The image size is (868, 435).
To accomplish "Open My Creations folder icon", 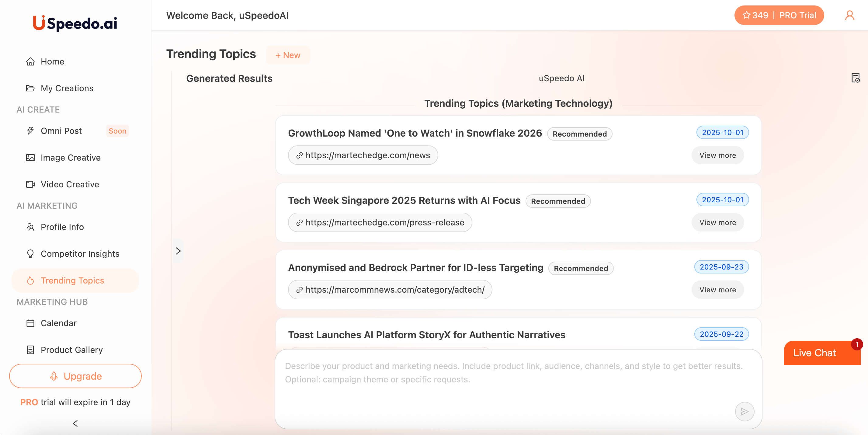I will pos(31,88).
